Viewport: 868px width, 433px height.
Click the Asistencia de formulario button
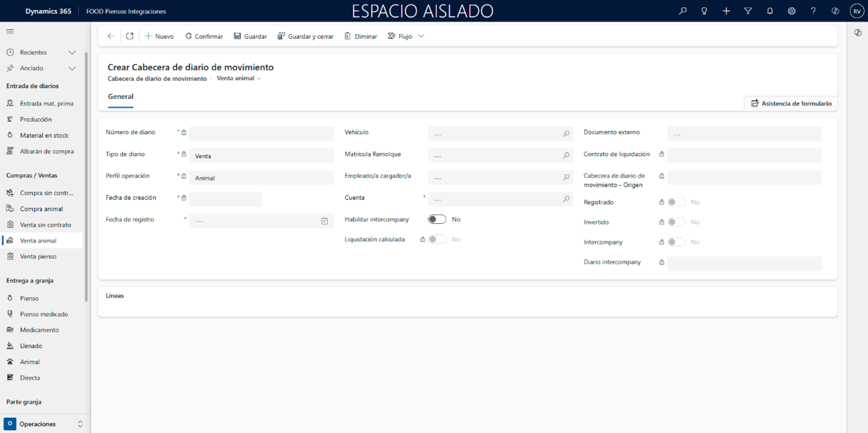click(x=791, y=104)
